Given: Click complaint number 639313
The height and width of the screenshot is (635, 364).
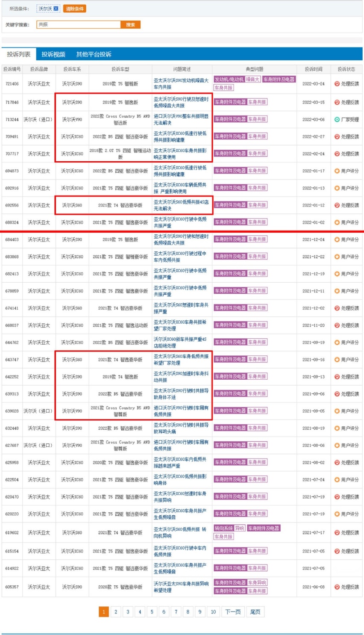Looking at the screenshot, I should (12, 394).
